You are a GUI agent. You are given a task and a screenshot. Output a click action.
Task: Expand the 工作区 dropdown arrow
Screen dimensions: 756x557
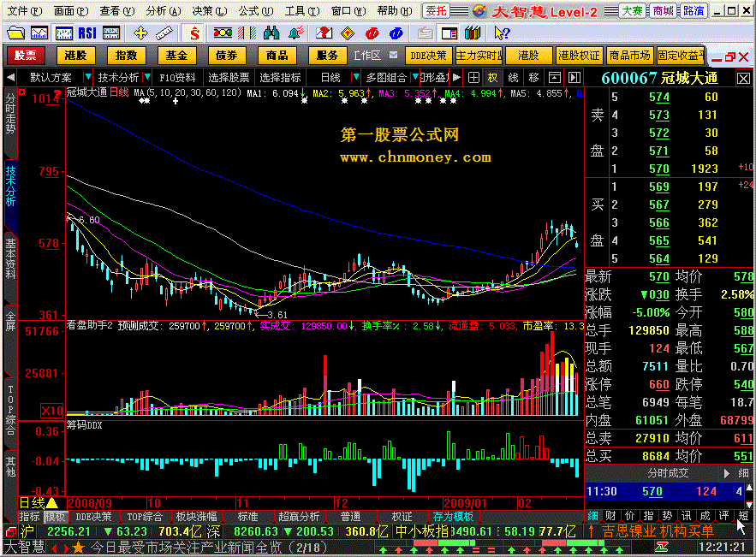click(394, 55)
